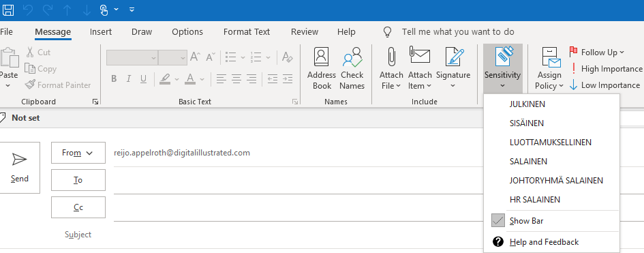Open the highlight color dropdown arrow

pyautogui.click(x=177, y=79)
